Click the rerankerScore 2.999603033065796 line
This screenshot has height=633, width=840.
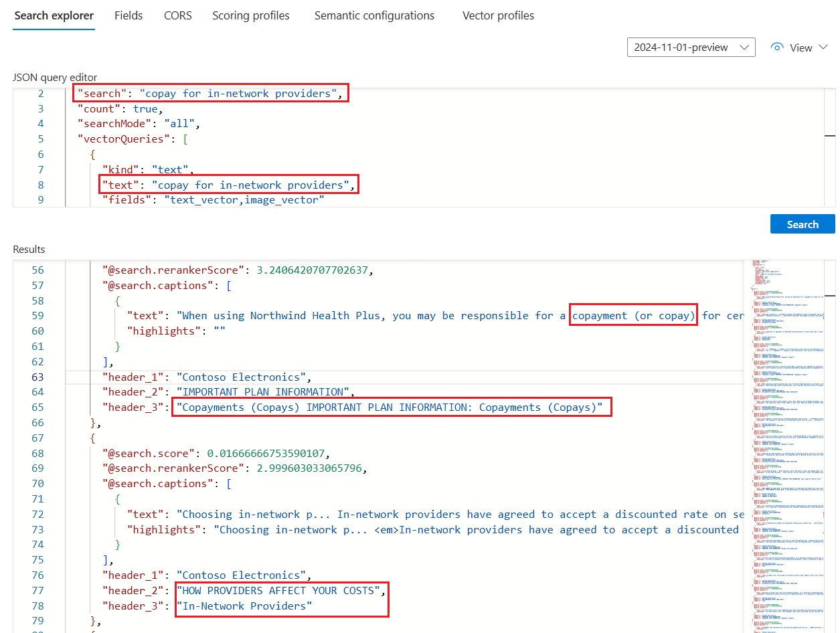point(234,468)
